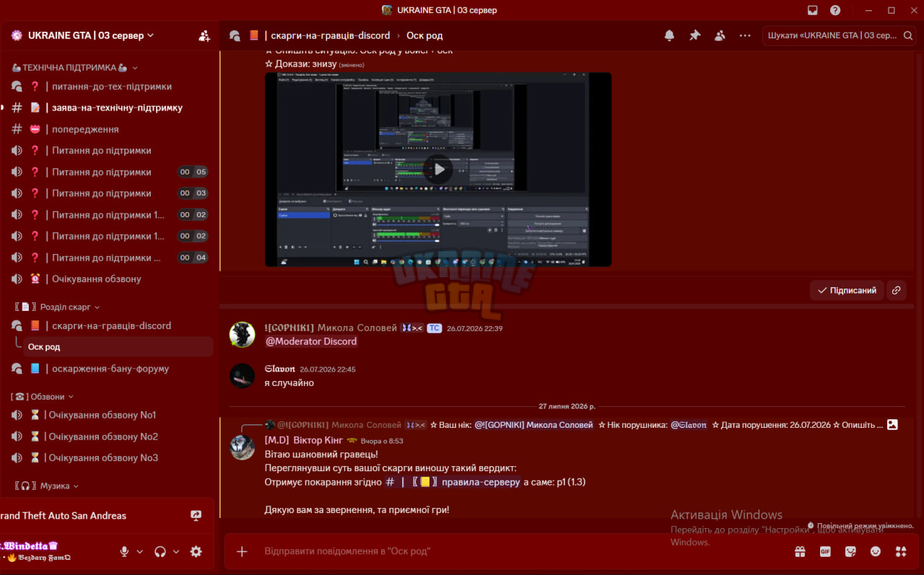This screenshot has width=924, height=575.
Task: Open the GIF picker
Action: click(x=825, y=551)
